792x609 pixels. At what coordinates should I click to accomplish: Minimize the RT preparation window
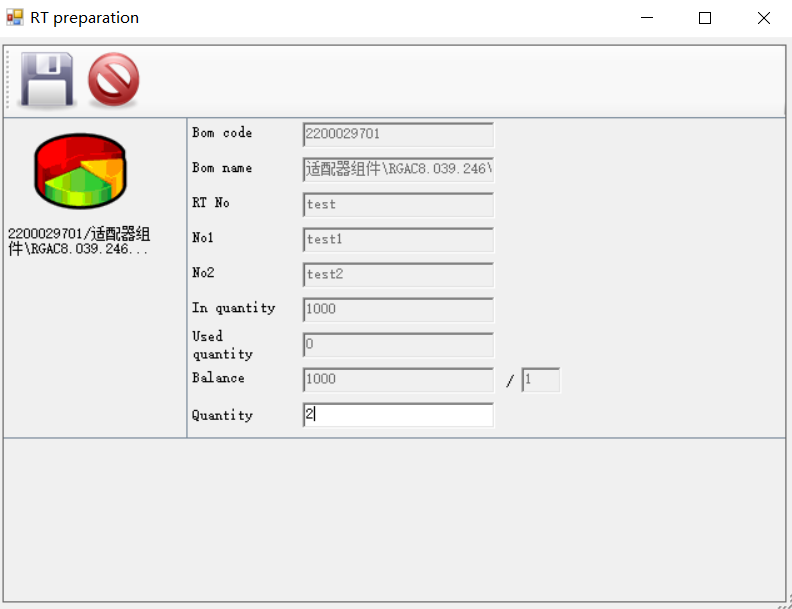(647, 18)
